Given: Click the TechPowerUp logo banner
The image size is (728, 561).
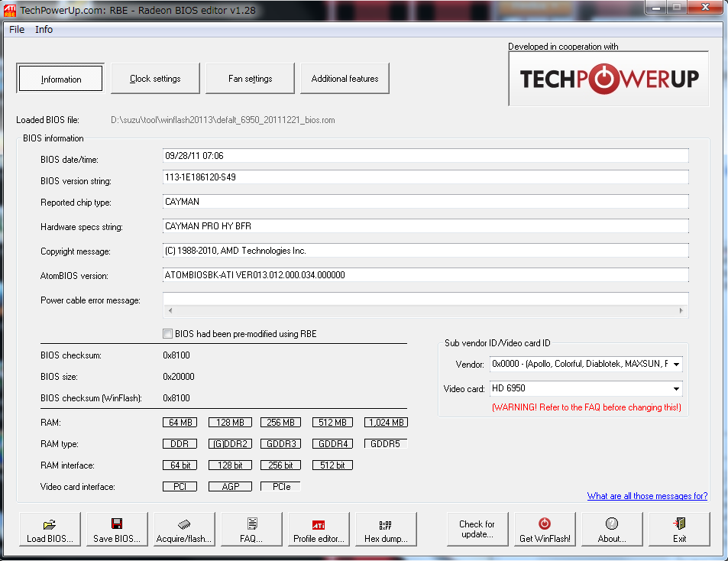Looking at the screenshot, I should [609, 79].
